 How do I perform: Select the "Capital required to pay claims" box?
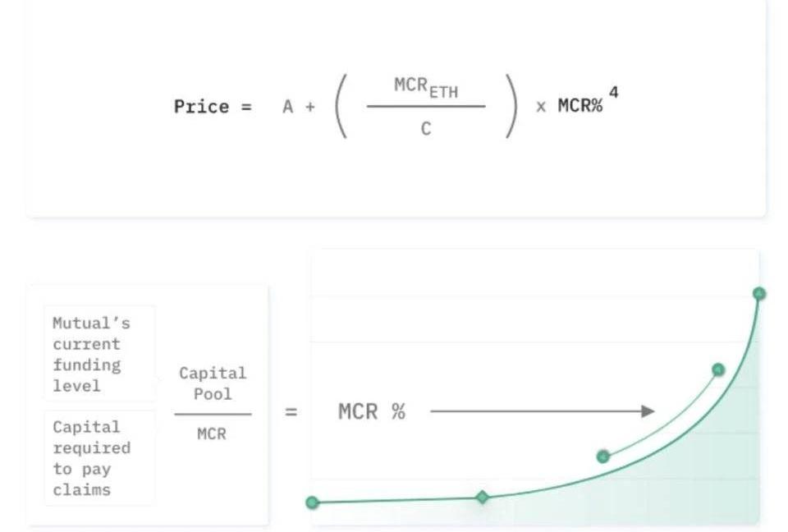pyautogui.click(x=99, y=457)
